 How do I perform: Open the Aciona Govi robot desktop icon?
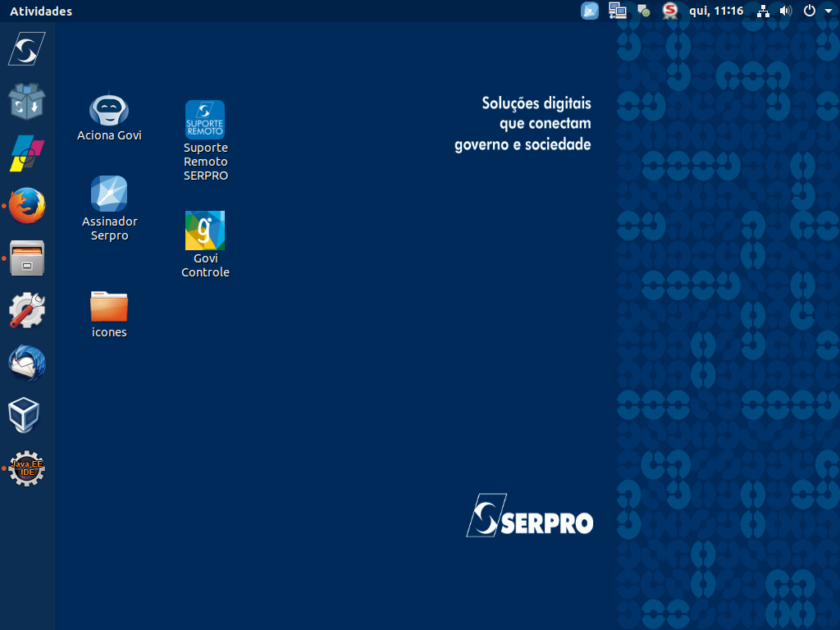coord(109,109)
